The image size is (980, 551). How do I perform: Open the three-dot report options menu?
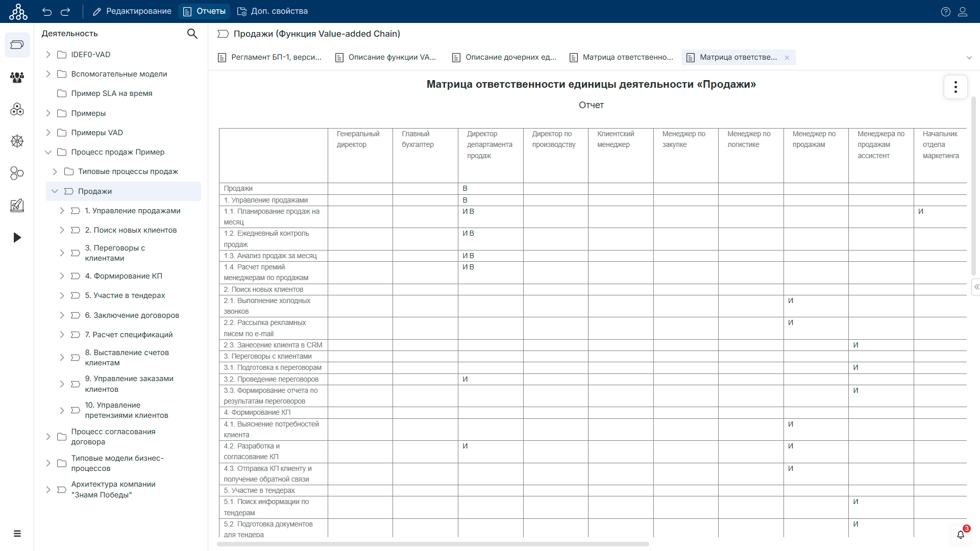pyautogui.click(x=955, y=87)
